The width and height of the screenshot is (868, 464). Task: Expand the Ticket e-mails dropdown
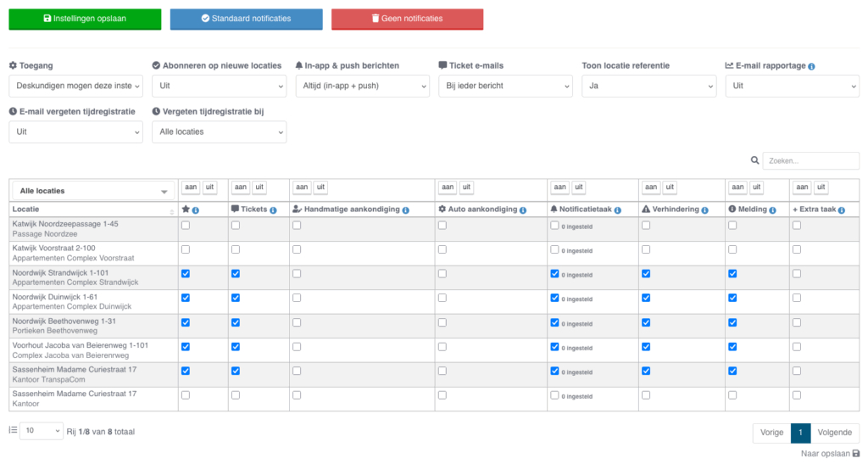click(505, 86)
